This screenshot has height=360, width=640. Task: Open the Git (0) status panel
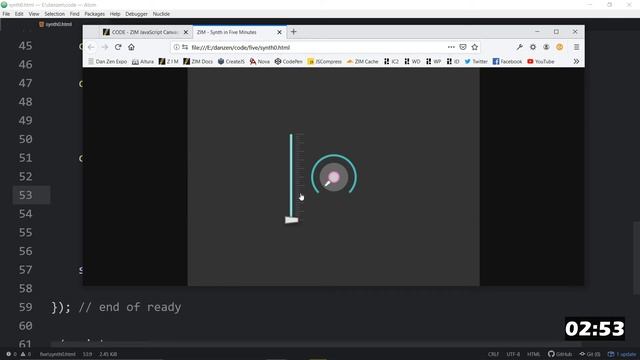(590, 354)
